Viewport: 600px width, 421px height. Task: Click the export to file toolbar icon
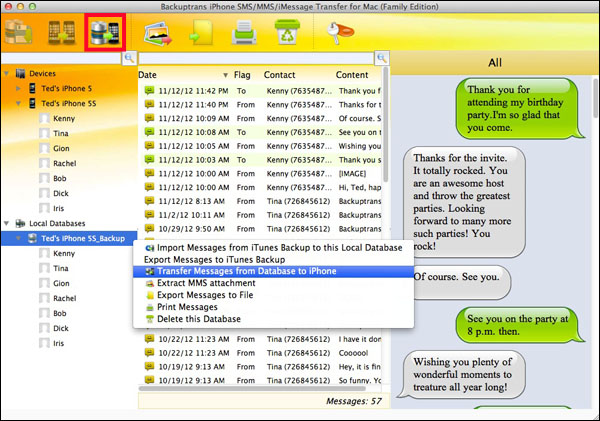[202, 34]
